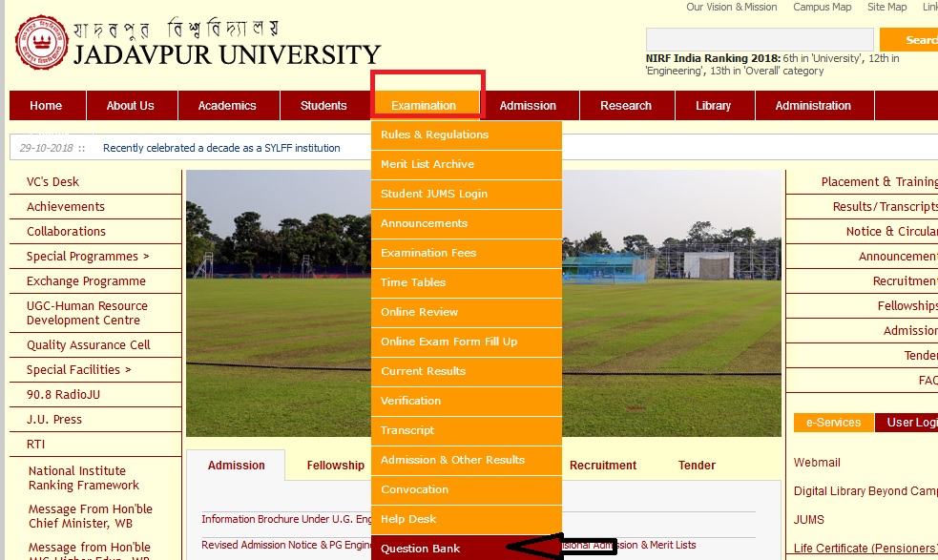938x560 pixels.
Task: Open Message From Hon'ble Chief Minister link
Action: [x=91, y=516]
